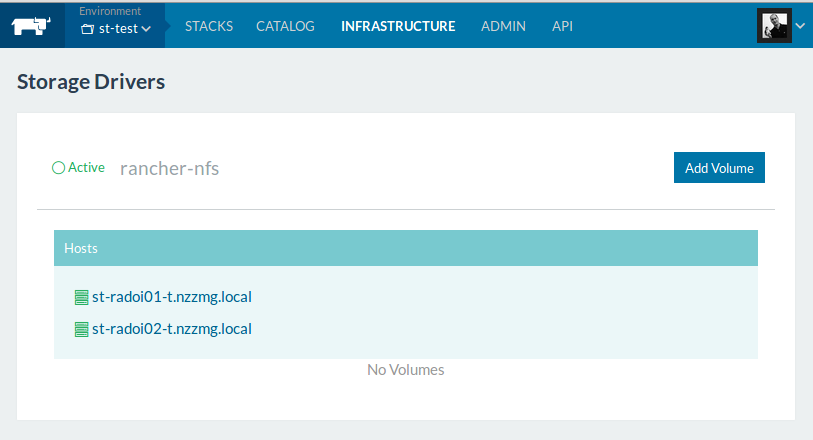Viewport: 813px width, 440px height.
Task: Click the server icon beside st-radoi01-t
Action: (81, 297)
